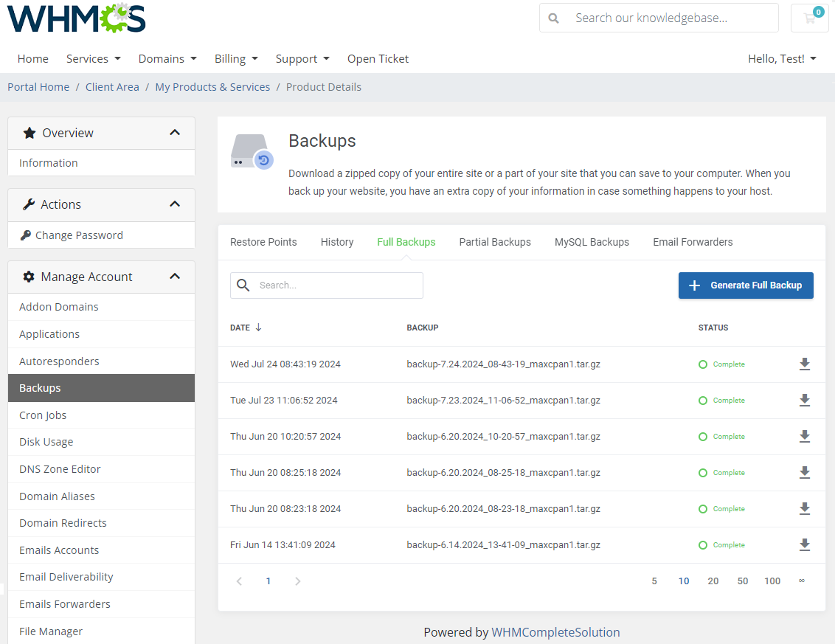Image resolution: width=835 pixels, height=644 pixels.
Task: Download the Jun 20 10:20:57 backup
Action: [x=805, y=436]
